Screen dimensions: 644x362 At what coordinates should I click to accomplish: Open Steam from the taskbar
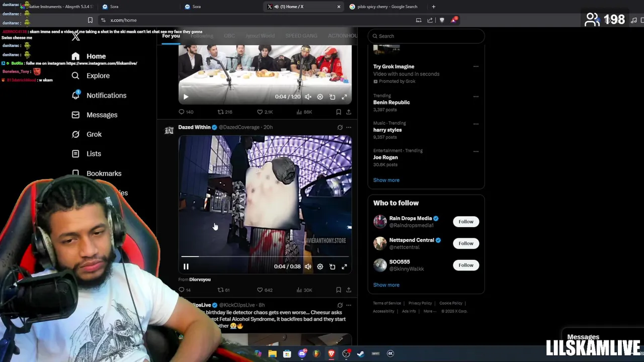point(361,353)
